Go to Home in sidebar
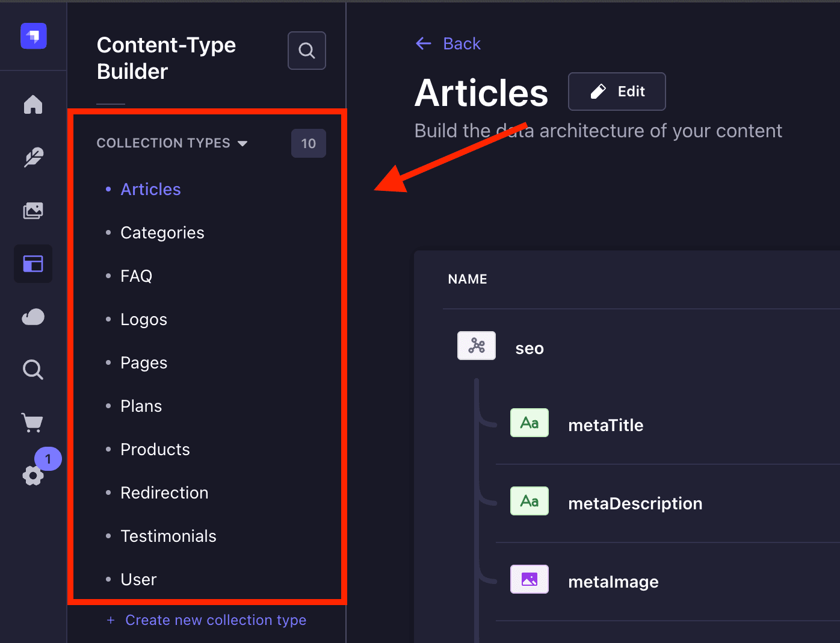Image resolution: width=840 pixels, height=643 pixels. pos(33,104)
